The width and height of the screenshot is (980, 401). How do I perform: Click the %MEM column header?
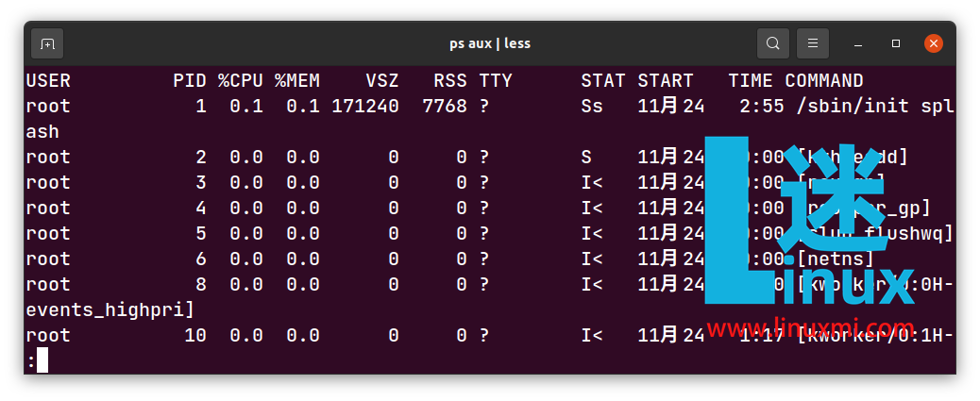pos(297,80)
